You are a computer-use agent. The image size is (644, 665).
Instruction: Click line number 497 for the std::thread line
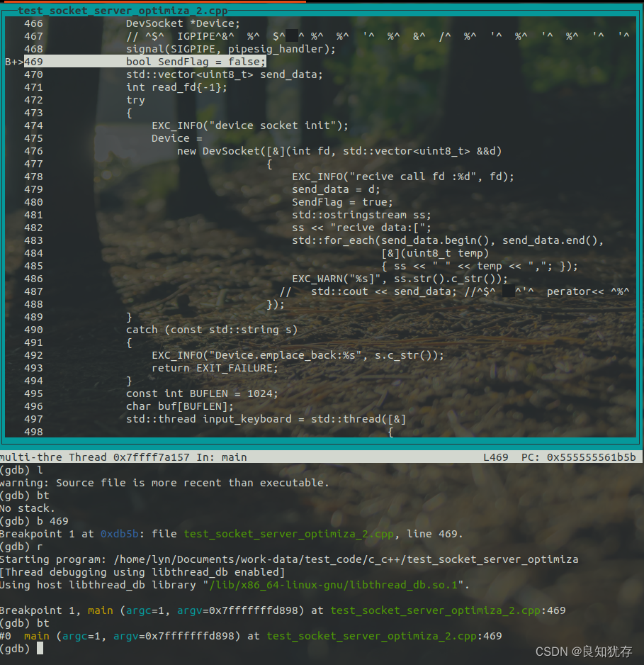pos(33,419)
